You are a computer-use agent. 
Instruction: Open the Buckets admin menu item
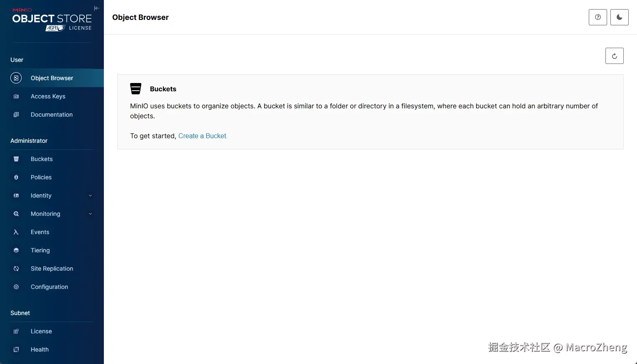pyautogui.click(x=42, y=159)
